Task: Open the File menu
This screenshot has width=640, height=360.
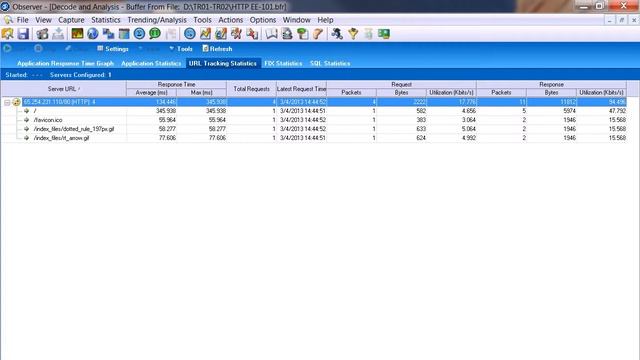Action: click(x=22, y=20)
